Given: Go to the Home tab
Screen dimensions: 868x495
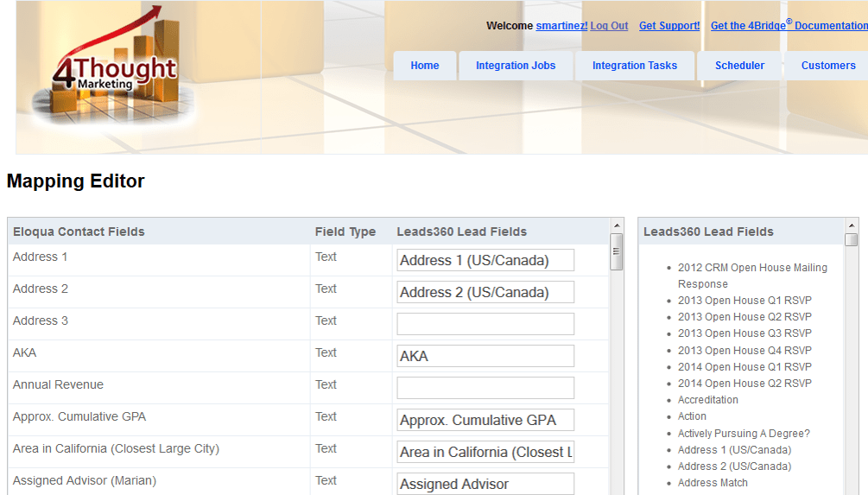Looking at the screenshot, I should coord(425,66).
